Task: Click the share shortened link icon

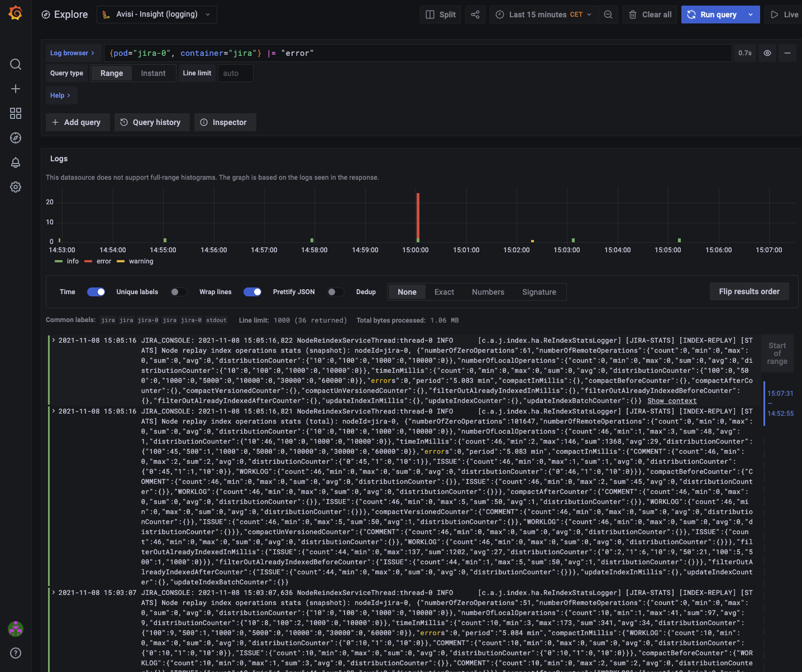Action: click(x=475, y=15)
